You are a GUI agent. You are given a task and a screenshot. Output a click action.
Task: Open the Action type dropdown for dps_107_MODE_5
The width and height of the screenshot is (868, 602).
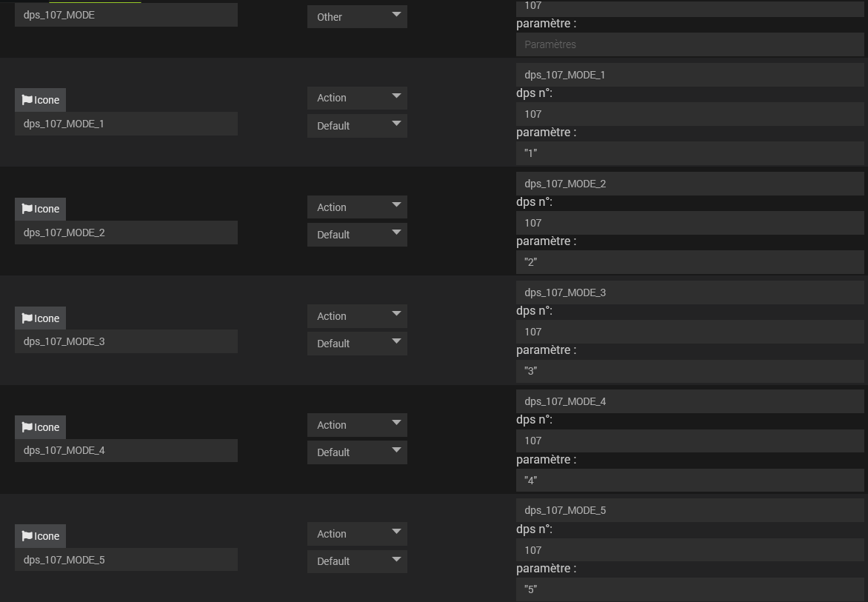pyautogui.click(x=357, y=534)
